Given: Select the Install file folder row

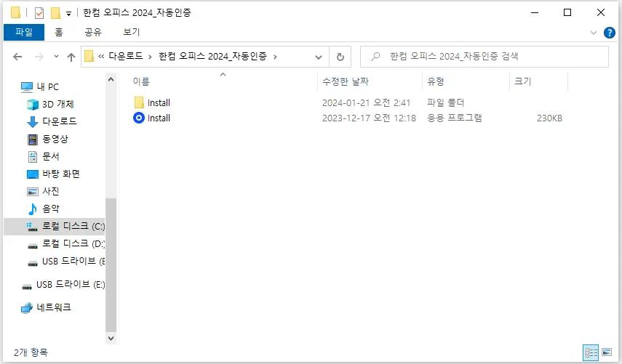Looking at the screenshot, I should (x=348, y=103).
